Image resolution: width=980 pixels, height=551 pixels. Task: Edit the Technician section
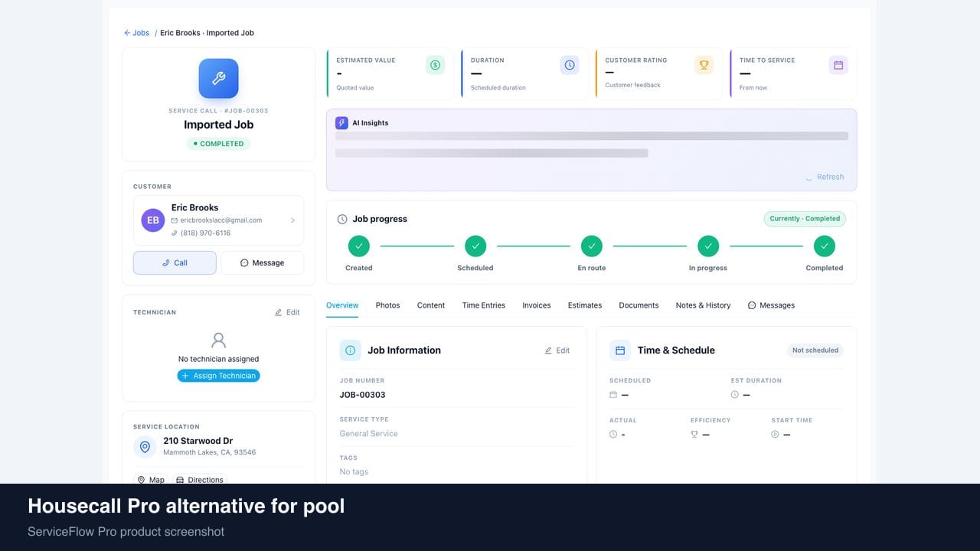tap(287, 312)
